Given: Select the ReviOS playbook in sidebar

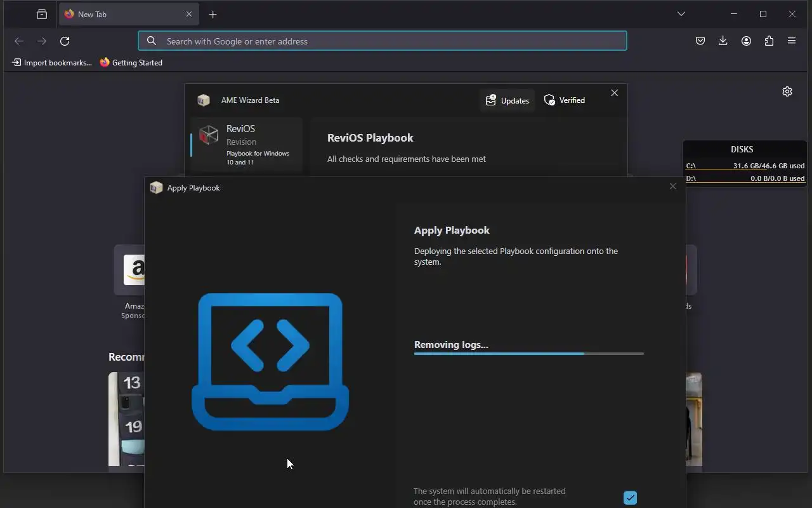Looking at the screenshot, I should pyautogui.click(x=247, y=145).
